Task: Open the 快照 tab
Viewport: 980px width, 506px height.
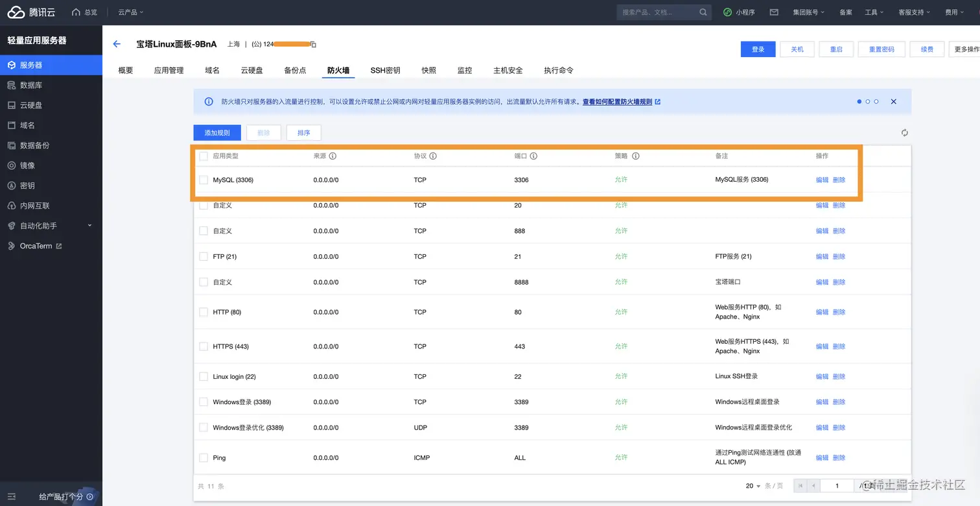Action: [428, 70]
